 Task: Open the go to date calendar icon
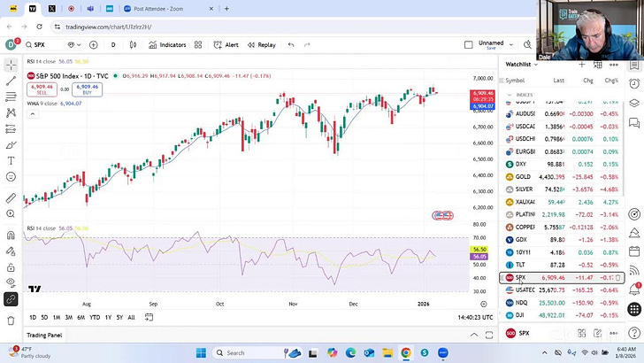[149, 317]
